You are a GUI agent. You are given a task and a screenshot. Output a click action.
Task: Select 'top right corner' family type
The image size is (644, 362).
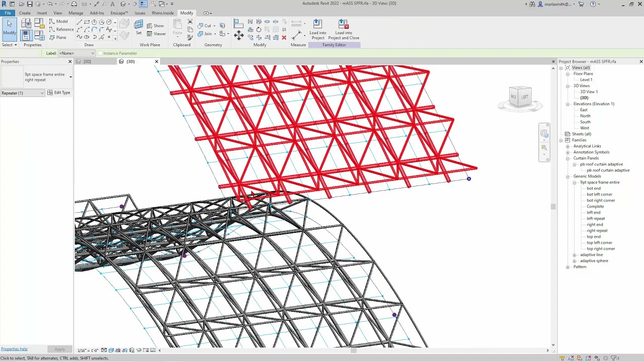pos(601,249)
